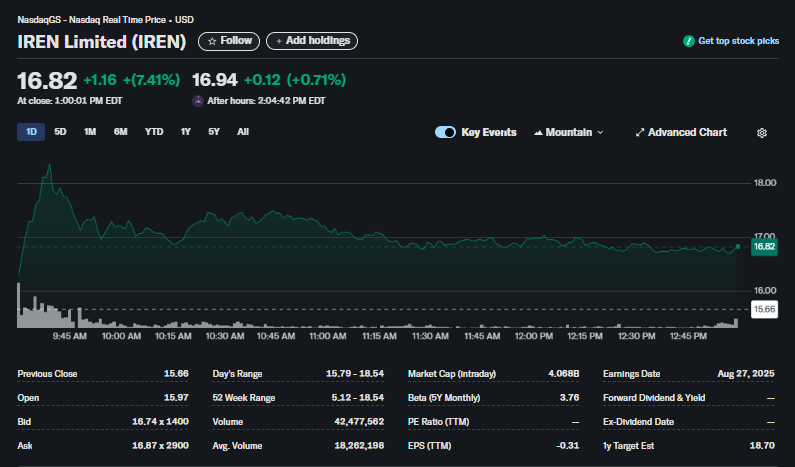Screen dimensions: 795x467
Task: Click the Open price value 15.97
Action: (176, 398)
